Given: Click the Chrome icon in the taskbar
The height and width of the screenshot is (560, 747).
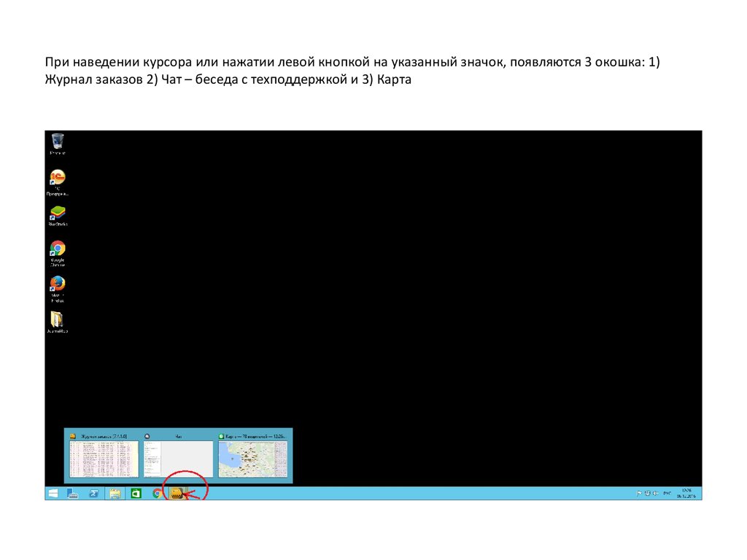Looking at the screenshot, I should tap(157, 494).
